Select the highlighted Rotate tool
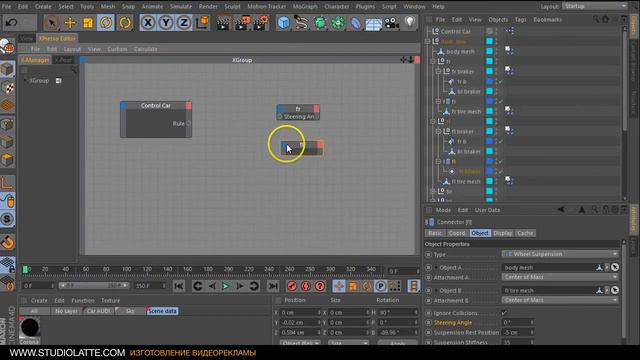640x360 pixels. (x=106, y=22)
